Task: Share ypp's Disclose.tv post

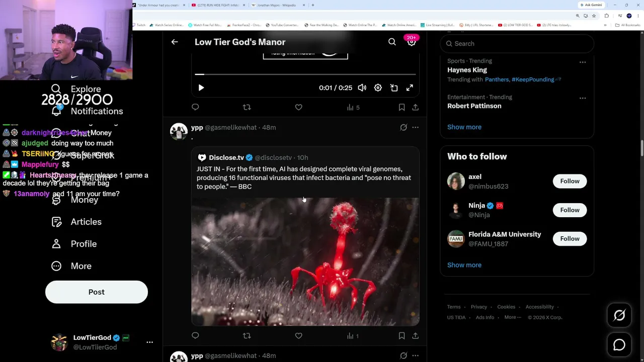Action: point(415,335)
